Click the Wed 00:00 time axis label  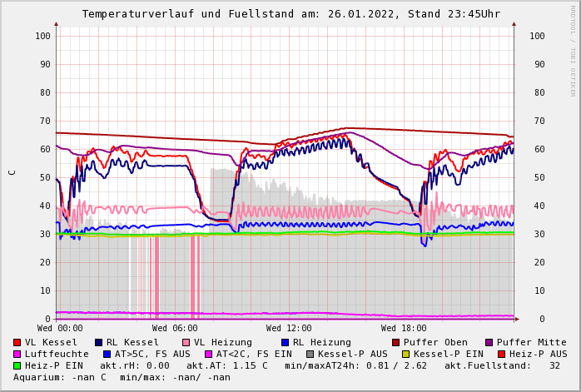60,329
